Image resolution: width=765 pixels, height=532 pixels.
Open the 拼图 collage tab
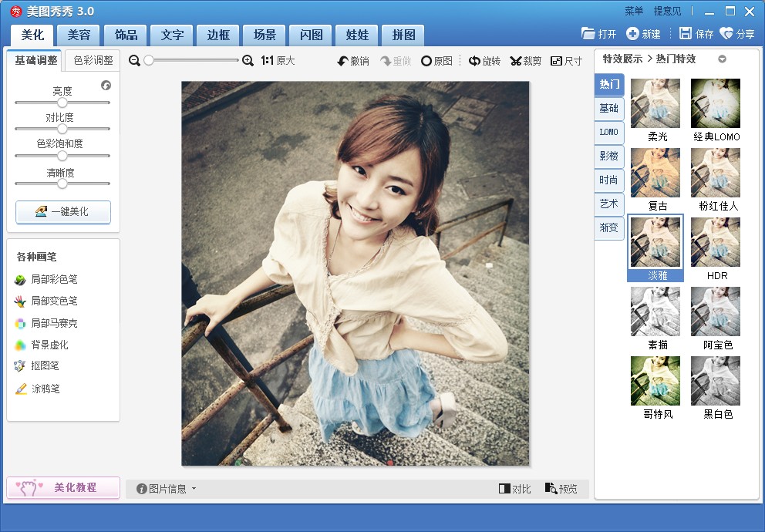[x=403, y=35]
